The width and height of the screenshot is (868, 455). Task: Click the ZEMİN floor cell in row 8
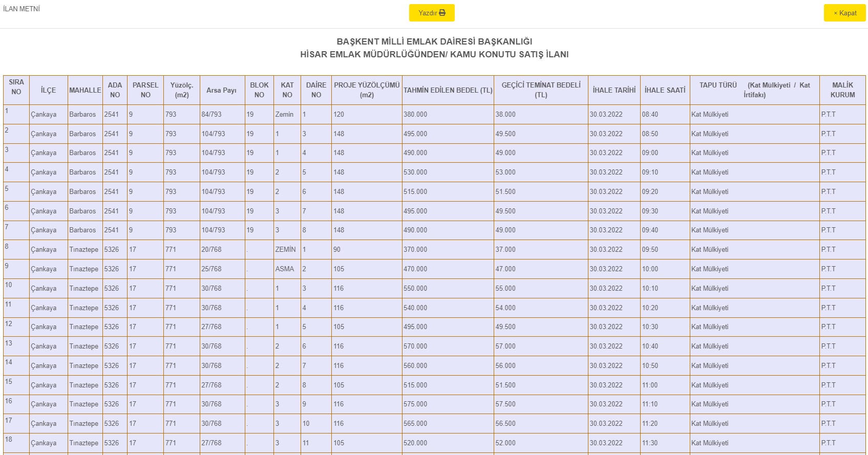[x=287, y=249]
